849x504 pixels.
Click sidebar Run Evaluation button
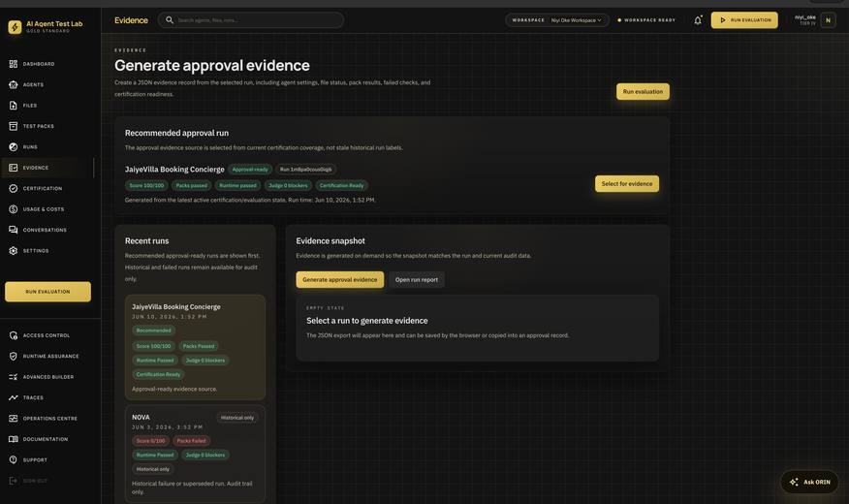coord(47,291)
